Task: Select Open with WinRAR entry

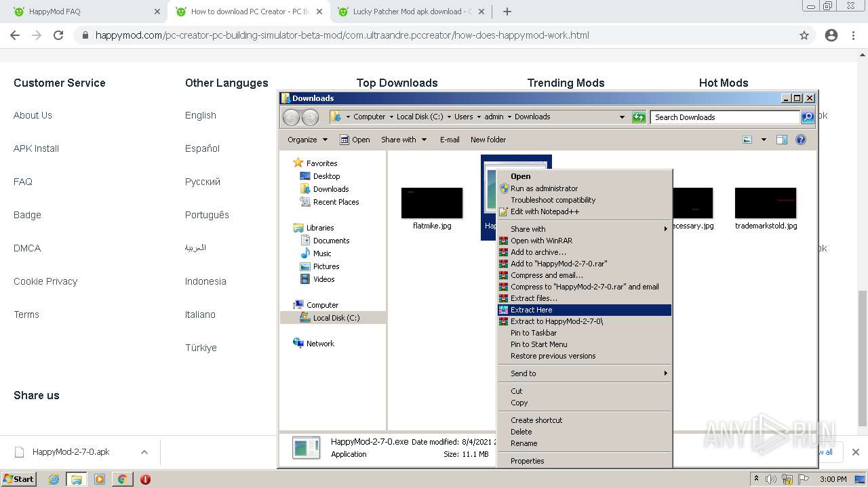Action: (585, 241)
